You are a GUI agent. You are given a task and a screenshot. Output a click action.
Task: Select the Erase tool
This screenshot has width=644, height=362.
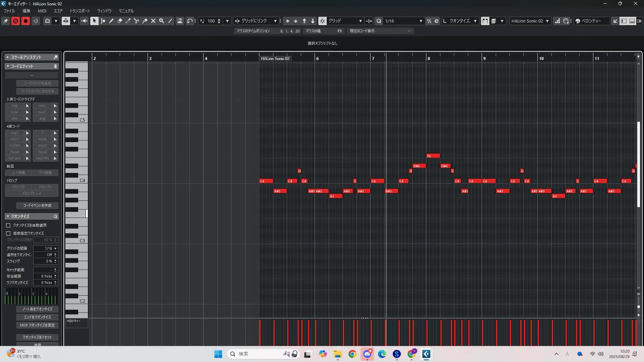click(x=120, y=21)
